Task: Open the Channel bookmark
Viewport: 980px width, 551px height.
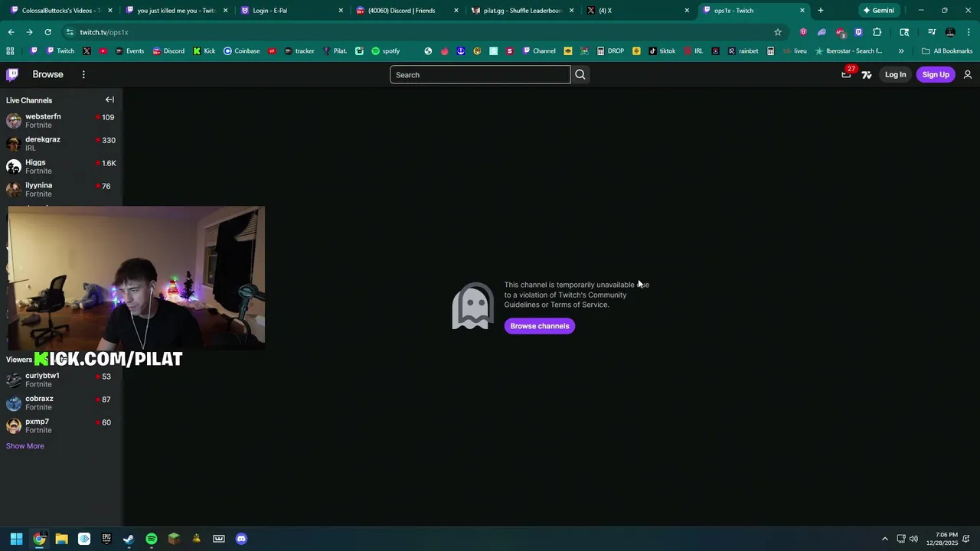Action: [539, 51]
